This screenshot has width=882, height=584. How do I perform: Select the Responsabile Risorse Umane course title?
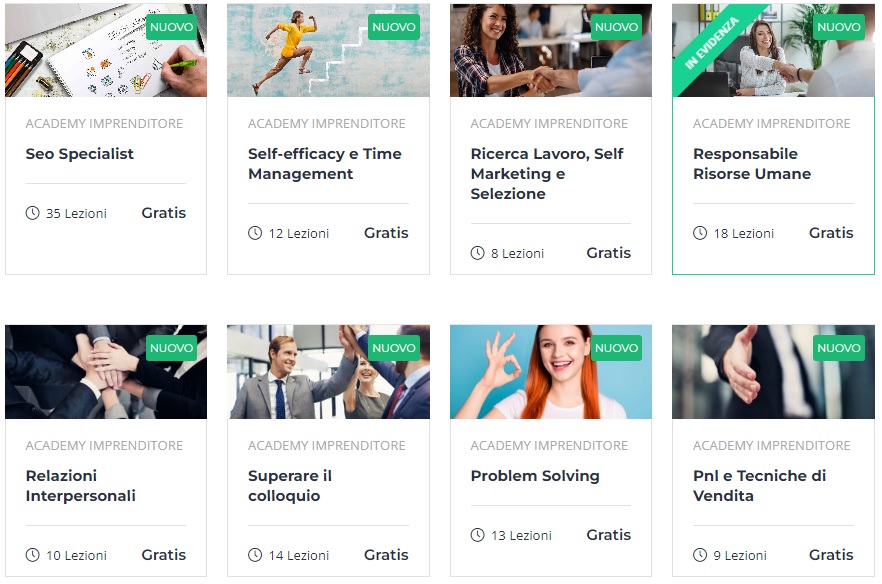pos(752,164)
